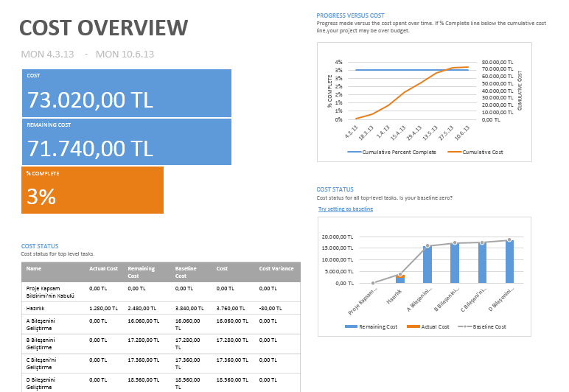The width and height of the screenshot is (569, 392).
Task: Select the orange % Complete 3% tile
Action: pos(92,190)
